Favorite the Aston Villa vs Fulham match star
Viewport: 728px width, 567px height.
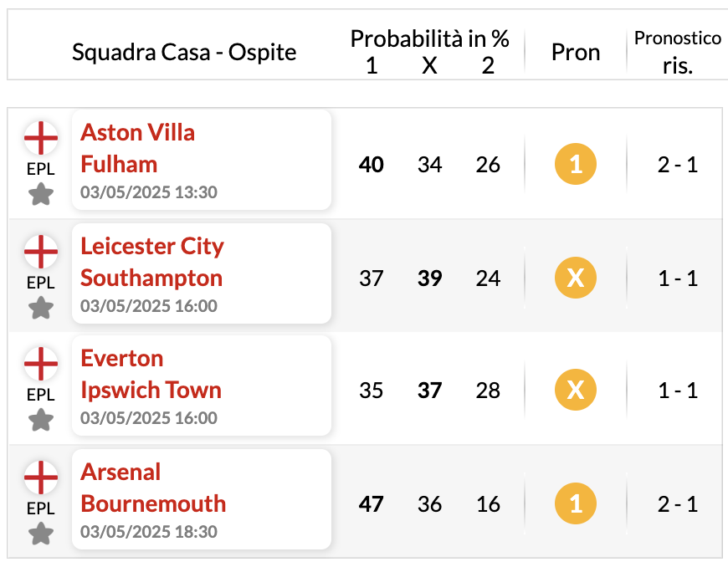[x=41, y=194]
